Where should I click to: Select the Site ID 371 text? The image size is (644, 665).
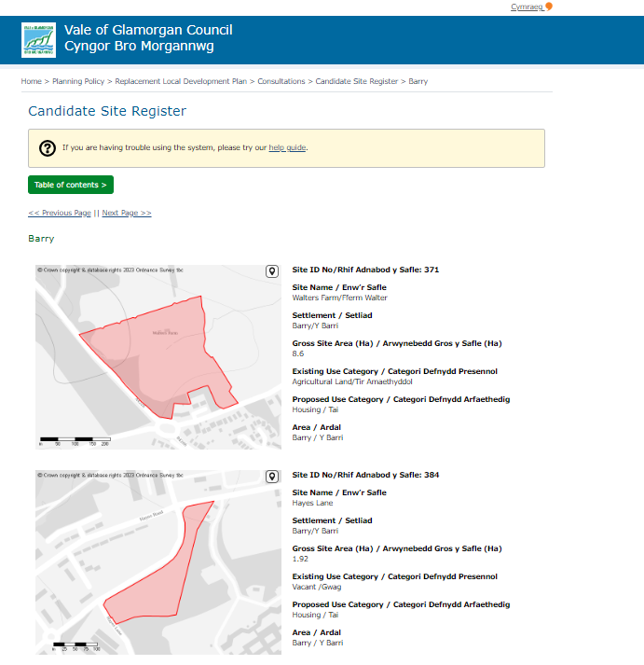pyautogui.click(x=365, y=270)
